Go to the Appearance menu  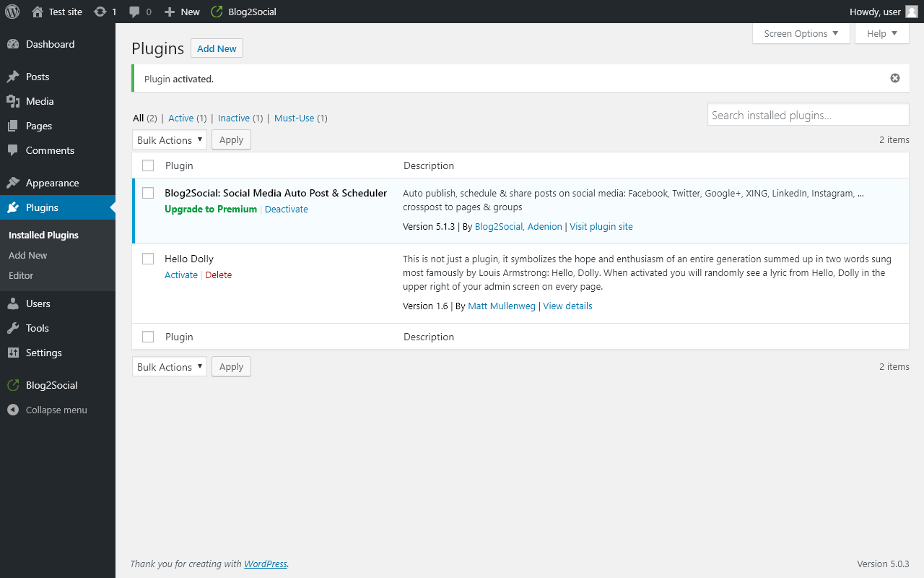[58, 183]
